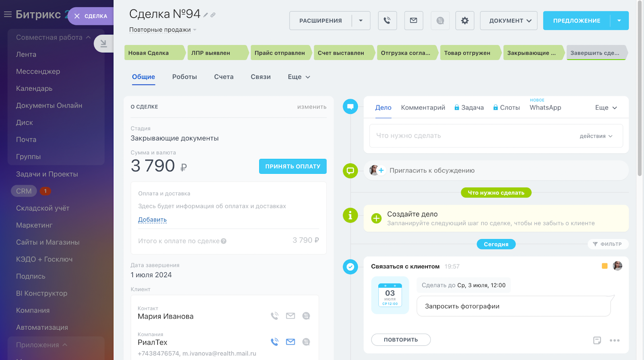Mark Связаться с клиентом activity complete
The image size is (644, 360).
[351, 267]
